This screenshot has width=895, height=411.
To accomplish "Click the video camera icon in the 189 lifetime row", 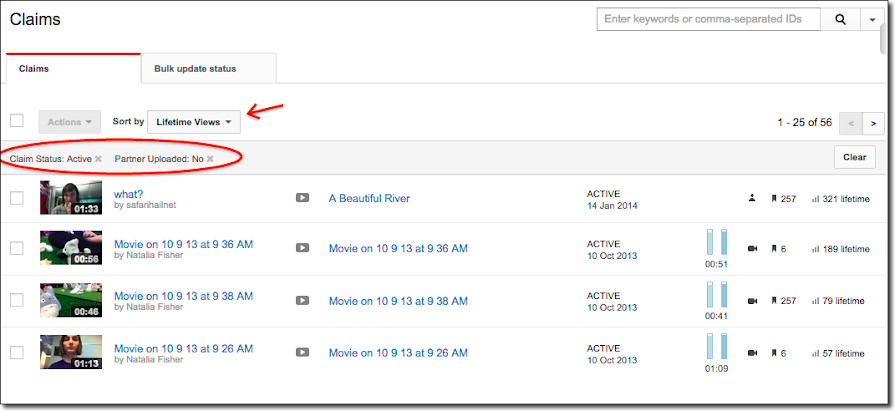I will (752, 249).
